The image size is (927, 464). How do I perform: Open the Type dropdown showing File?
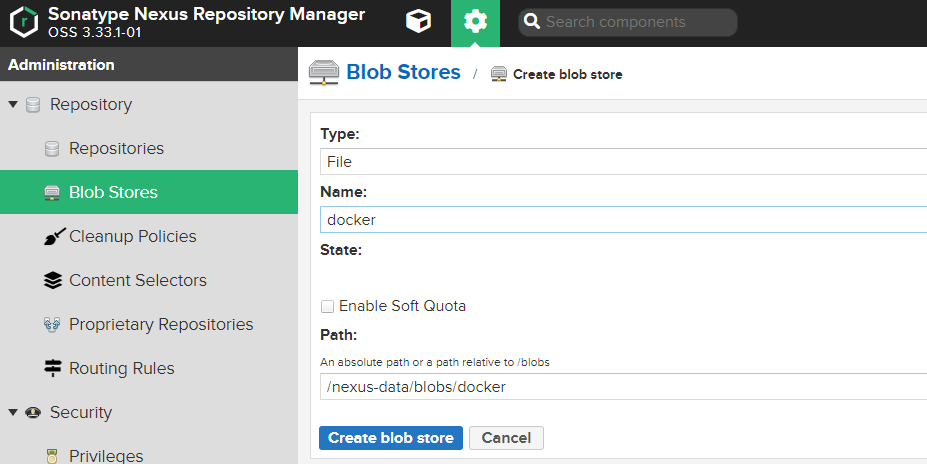pyautogui.click(x=624, y=161)
